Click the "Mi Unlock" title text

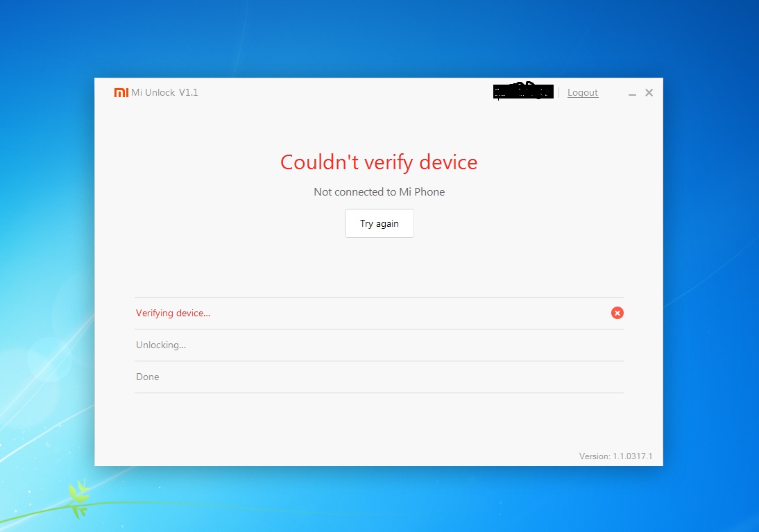pyautogui.click(x=153, y=92)
